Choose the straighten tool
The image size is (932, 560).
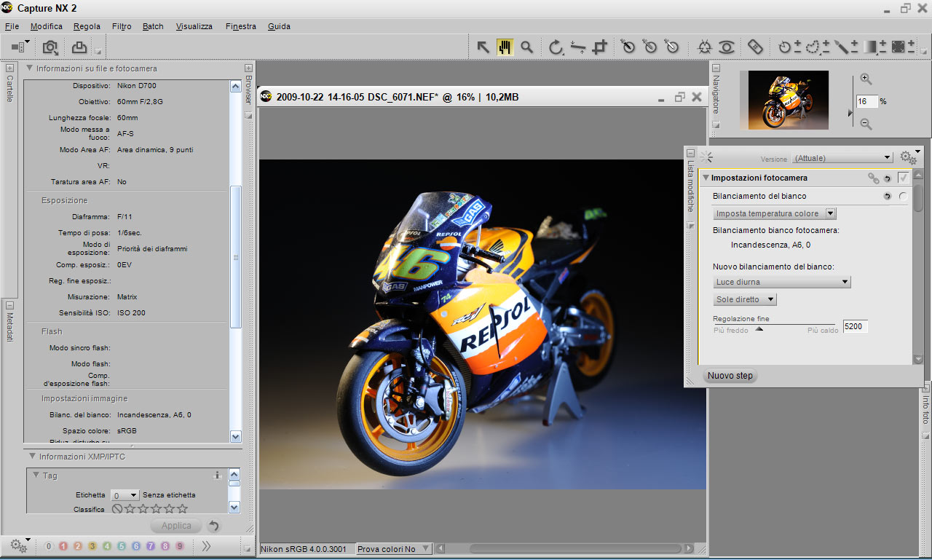point(577,47)
